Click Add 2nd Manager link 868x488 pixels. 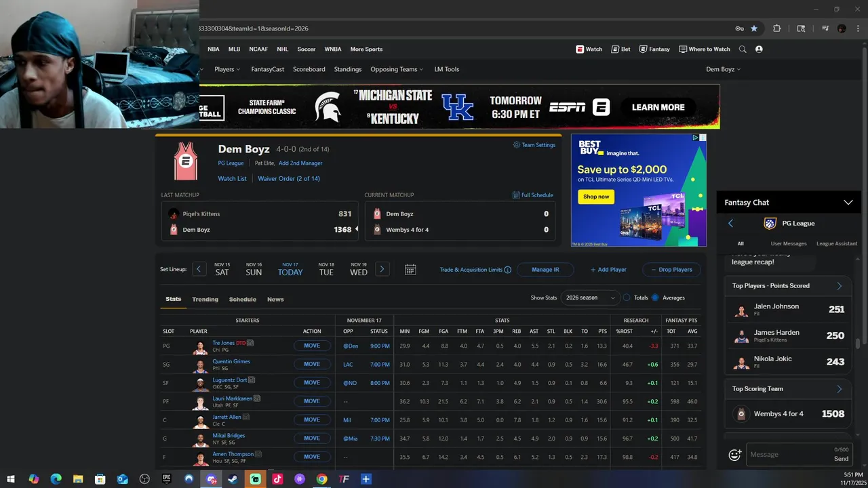[x=300, y=163]
